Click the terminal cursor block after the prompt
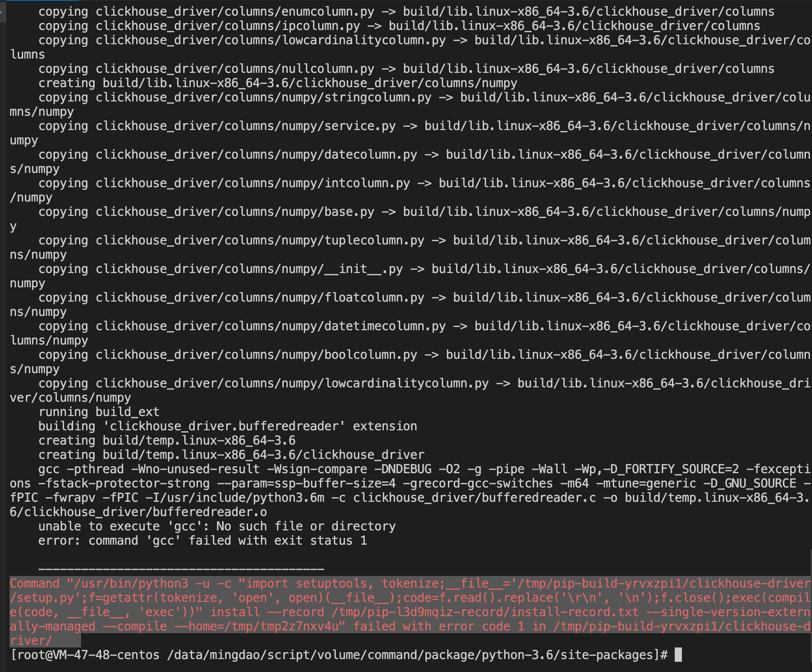812x672 pixels. point(678,655)
